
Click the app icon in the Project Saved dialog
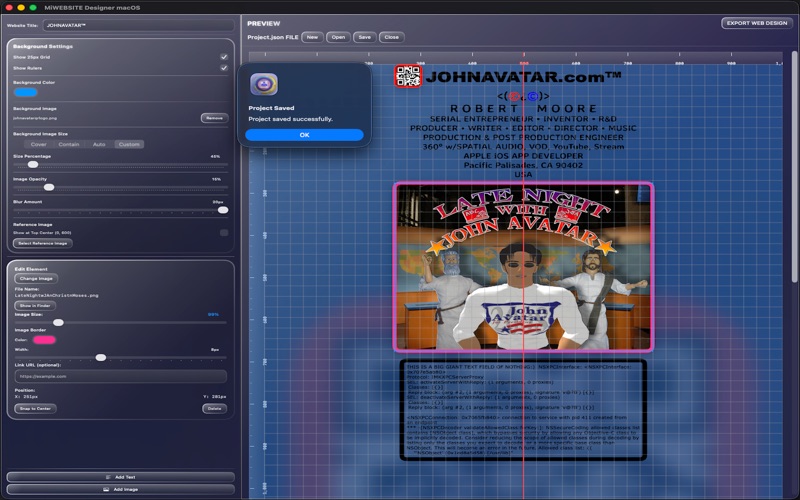264,84
